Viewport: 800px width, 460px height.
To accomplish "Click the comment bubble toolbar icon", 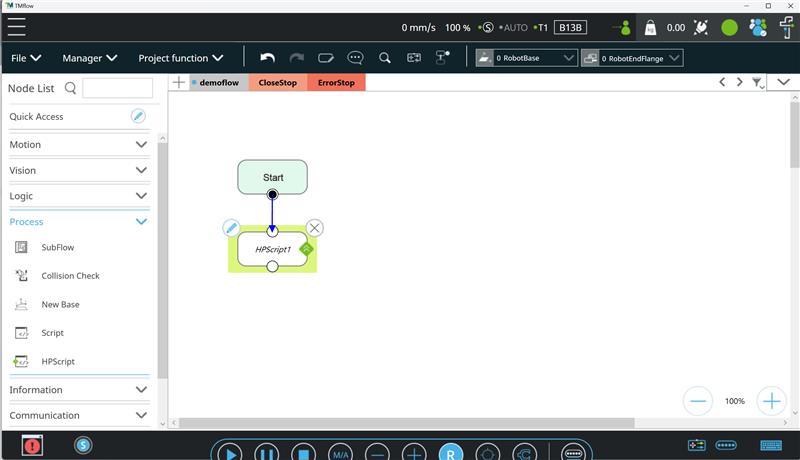I will coord(355,58).
